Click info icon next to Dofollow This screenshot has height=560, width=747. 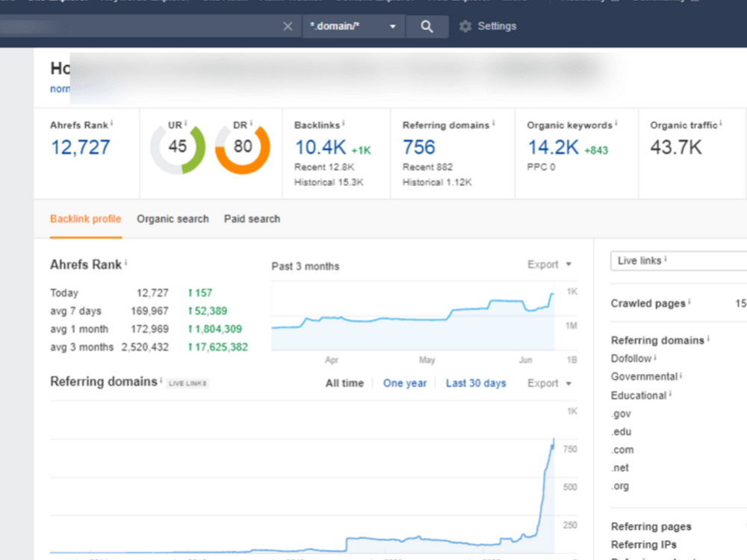[x=655, y=357]
